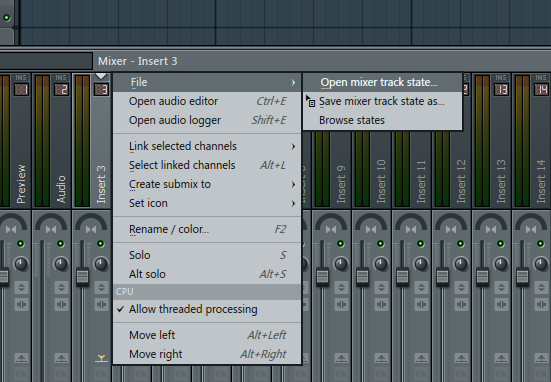551x382 pixels.
Task: Select the Insert 13 track name label
Action: tap(501, 181)
